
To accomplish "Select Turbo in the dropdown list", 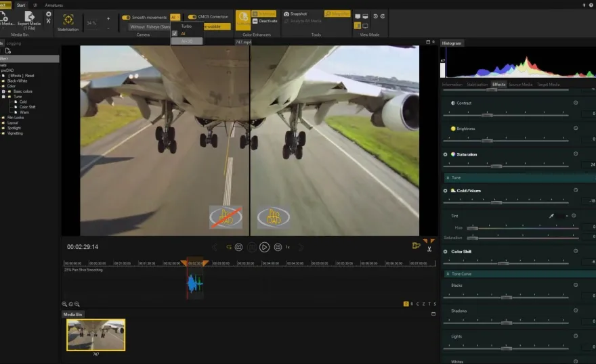I will 186,26.
